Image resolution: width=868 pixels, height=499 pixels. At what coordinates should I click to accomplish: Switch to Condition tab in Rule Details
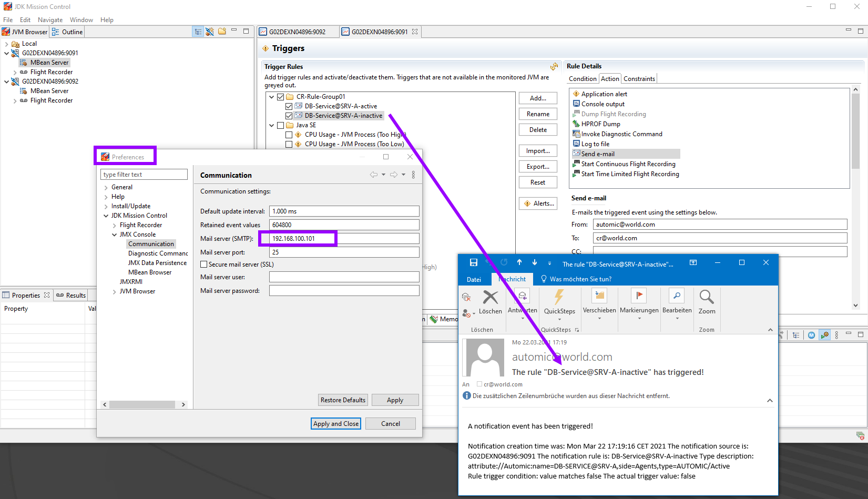coord(583,79)
